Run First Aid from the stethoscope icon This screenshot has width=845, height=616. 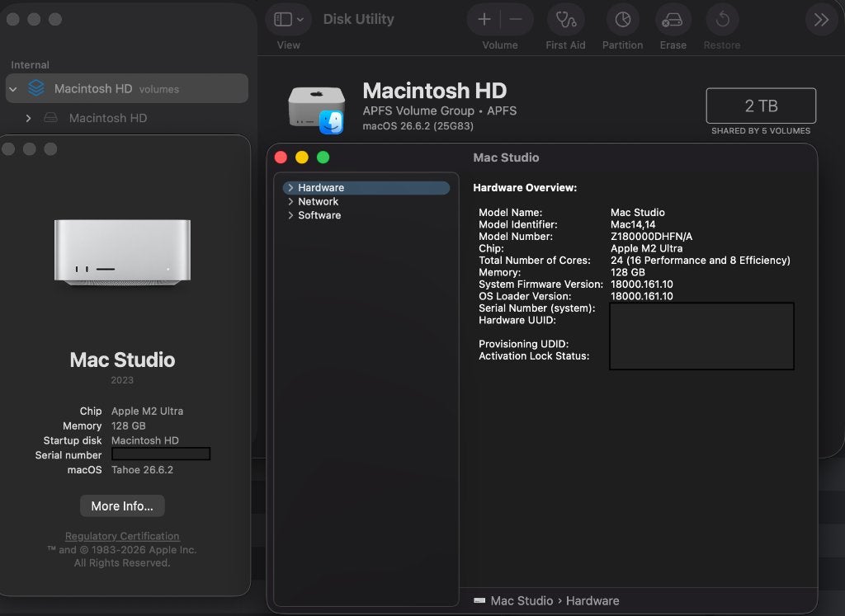566,20
